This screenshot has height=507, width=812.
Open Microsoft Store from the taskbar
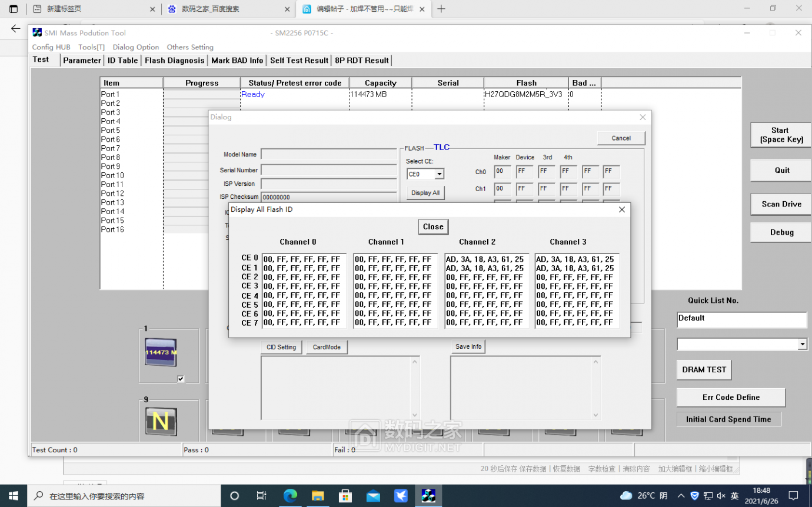click(345, 496)
